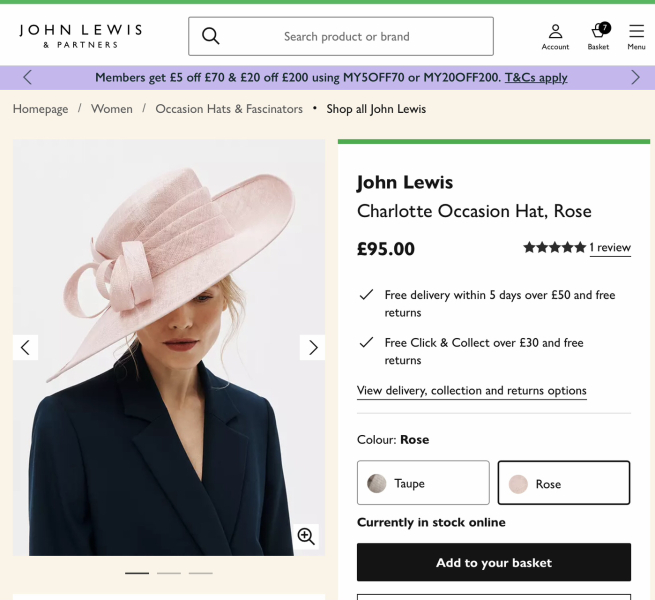The image size is (655, 600).
Task: Open the 1 review link
Action: click(610, 248)
